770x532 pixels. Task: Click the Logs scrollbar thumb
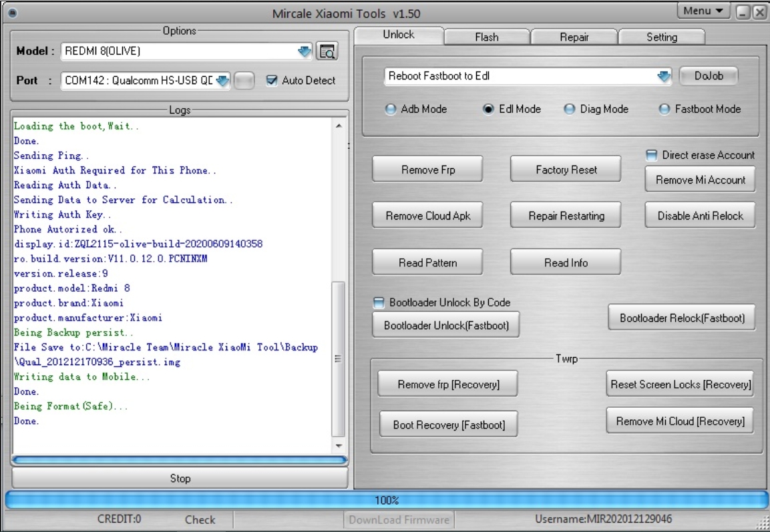coord(338,358)
